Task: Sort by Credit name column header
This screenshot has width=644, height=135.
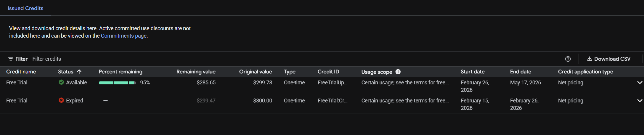Action: click(21, 72)
